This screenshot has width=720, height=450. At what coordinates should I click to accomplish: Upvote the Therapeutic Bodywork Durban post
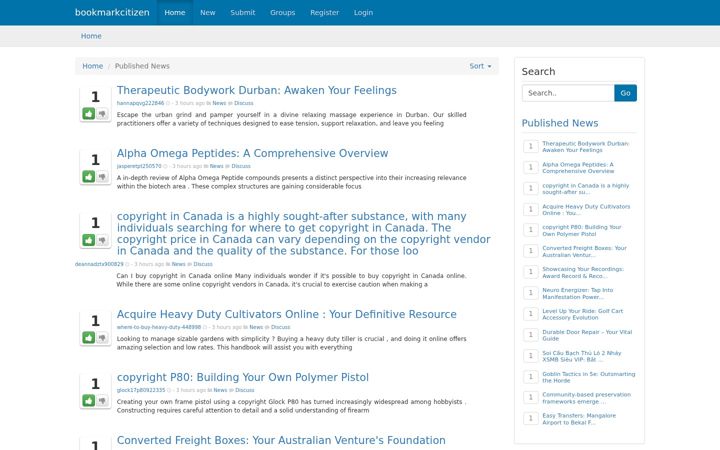[x=89, y=113]
